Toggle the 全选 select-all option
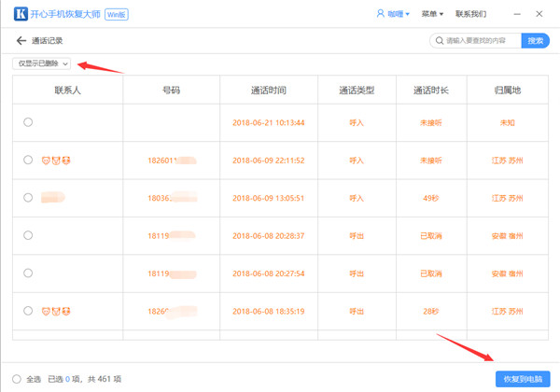The width and height of the screenshot is (560, 392). (17, 379)
